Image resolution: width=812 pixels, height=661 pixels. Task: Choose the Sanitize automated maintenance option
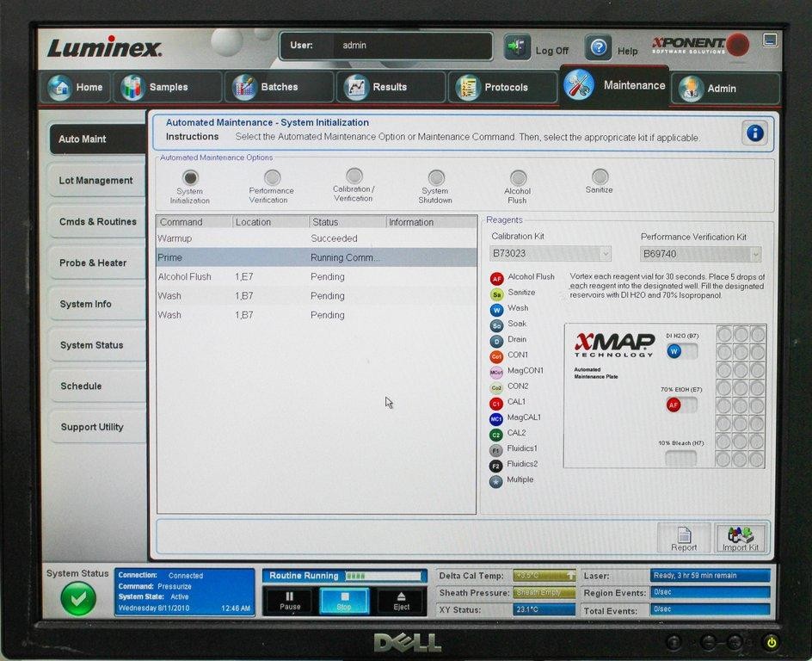tap(599, 178)
